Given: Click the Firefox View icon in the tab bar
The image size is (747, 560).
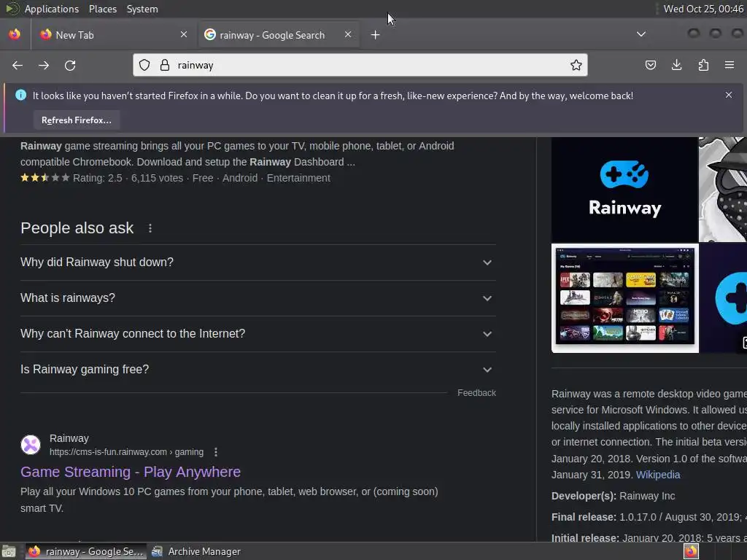Looking at the screenshot, I should click(x=15, y=34).
